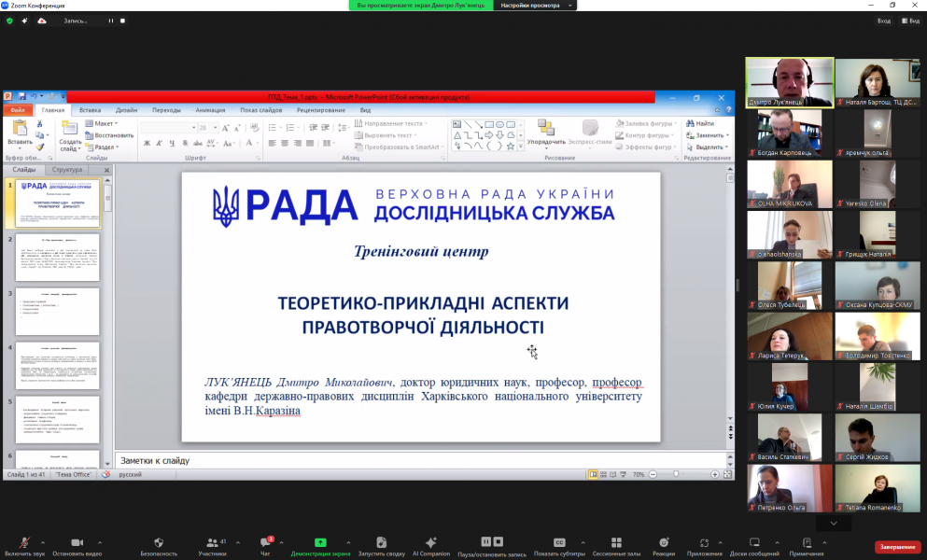Expand the Макет layout dropdown
Screen dimensions: 927x560
point(105,123)
